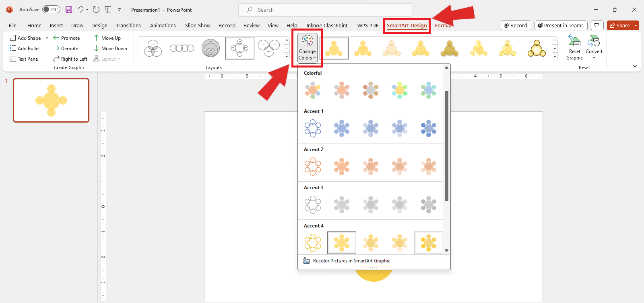644x303 pixels.
Task: Choose Accent 3 outline color option
Action: [313, 205]
